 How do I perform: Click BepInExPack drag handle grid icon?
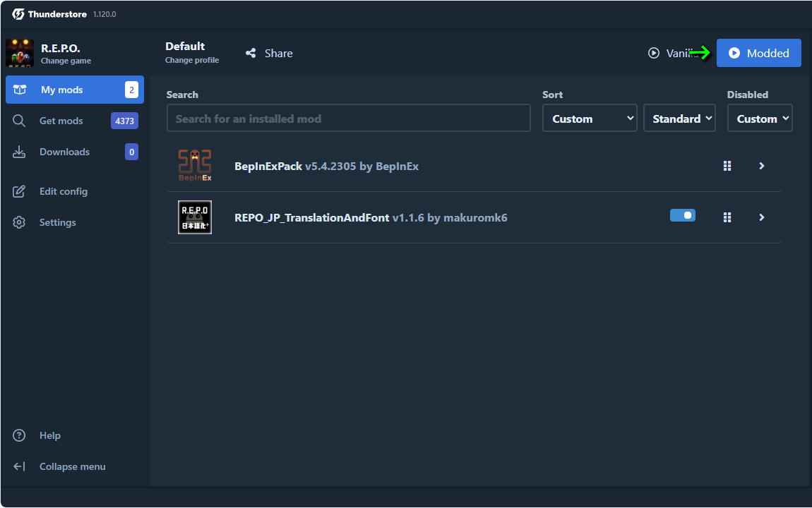click(x=727, y=166)
